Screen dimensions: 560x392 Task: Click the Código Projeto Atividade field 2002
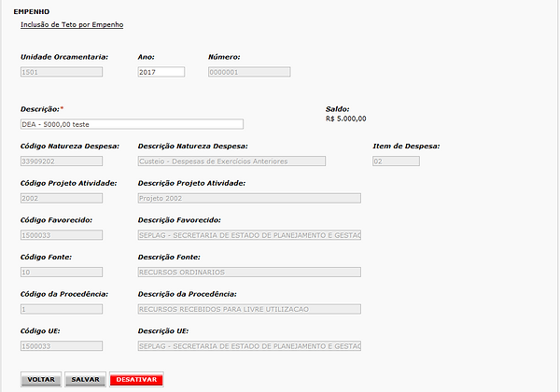point(62,198)
